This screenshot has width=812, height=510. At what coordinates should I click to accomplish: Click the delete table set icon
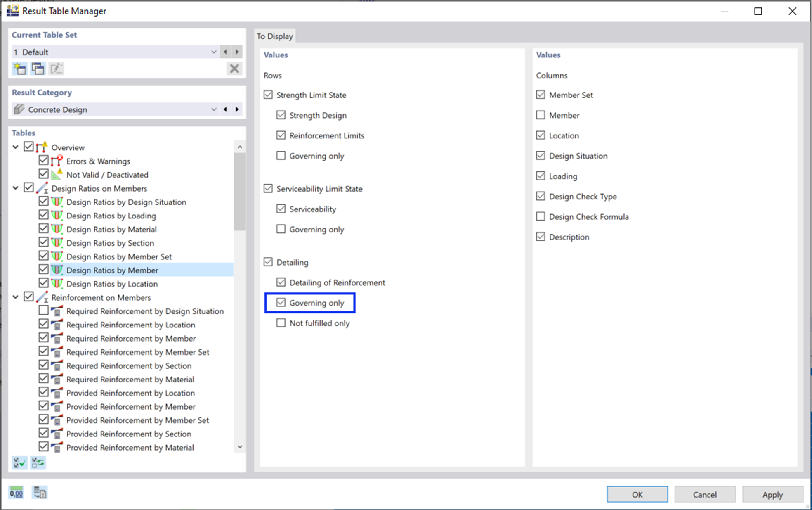(x=235, y=69)
